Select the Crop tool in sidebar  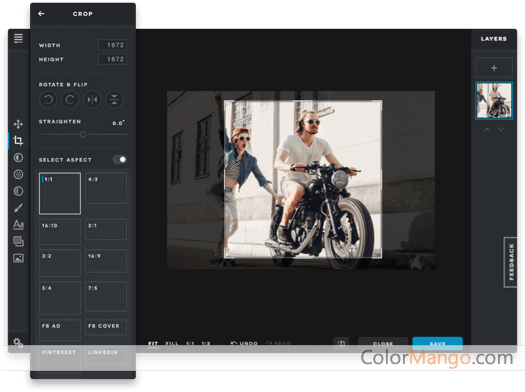[x=18, y=141]
